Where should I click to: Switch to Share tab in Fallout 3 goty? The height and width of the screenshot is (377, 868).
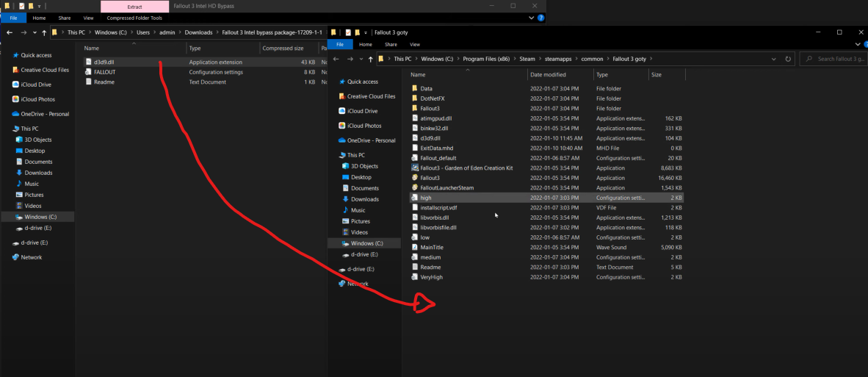(x=391, y=44)
